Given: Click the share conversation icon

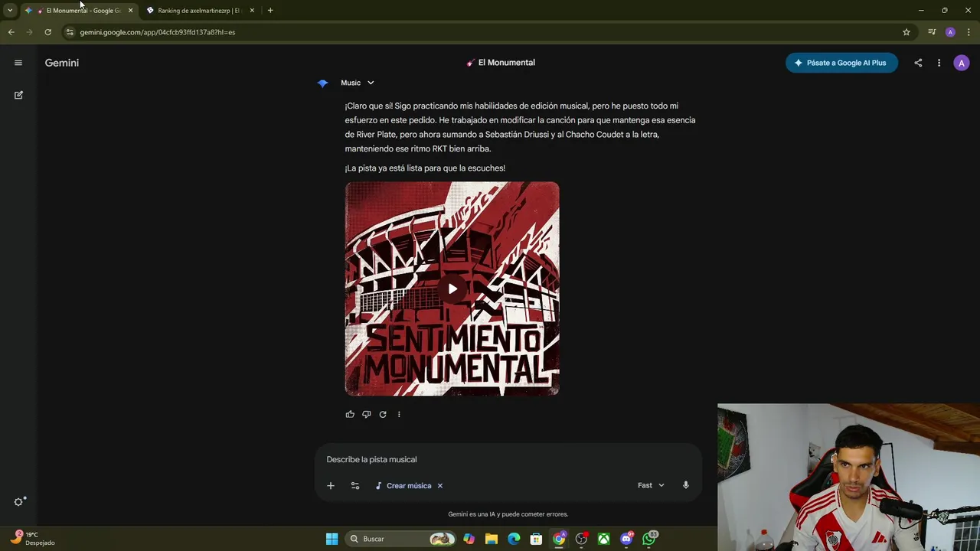Looking at the screenshot, I should (918, 63).
